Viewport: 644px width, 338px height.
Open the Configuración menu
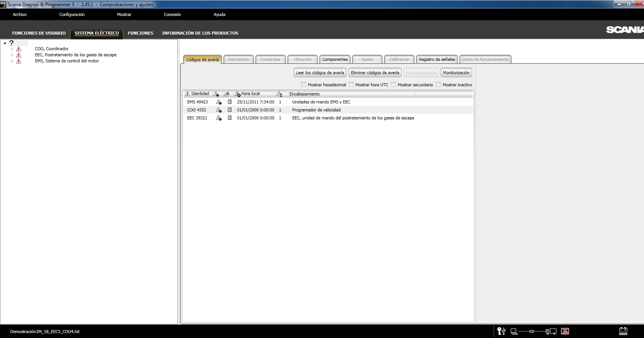point(72,14)
